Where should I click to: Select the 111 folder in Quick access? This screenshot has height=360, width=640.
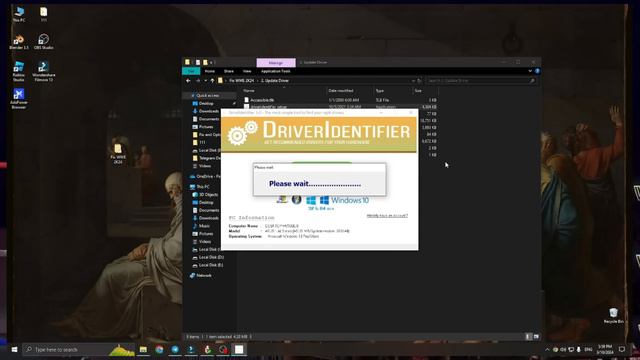[199, 142]
